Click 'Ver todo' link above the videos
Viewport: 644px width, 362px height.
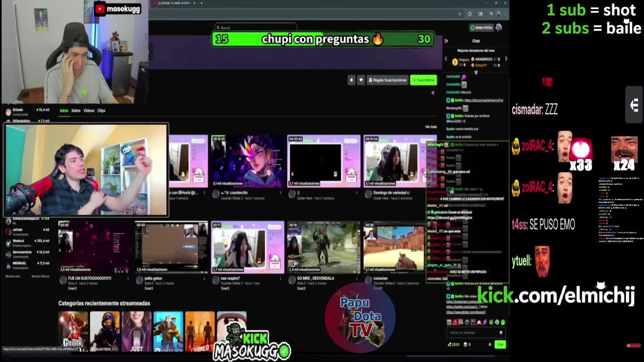pos(431,127)
